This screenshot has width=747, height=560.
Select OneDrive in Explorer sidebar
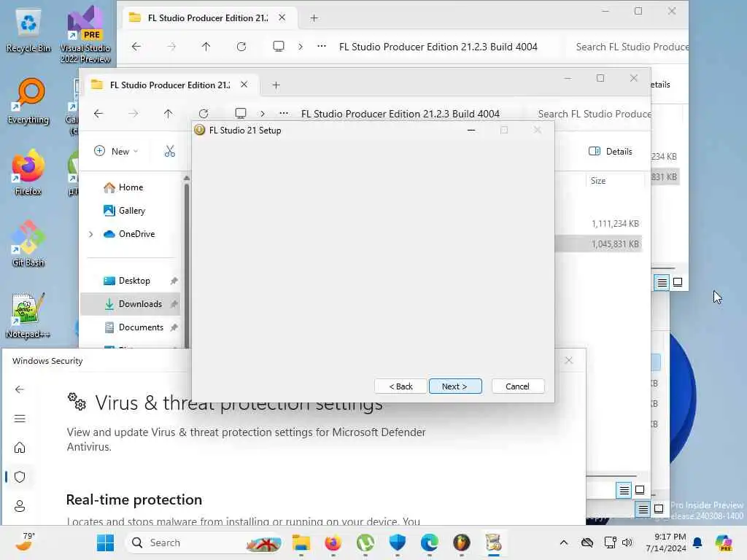pyautogui.click(x=129, y=234)
